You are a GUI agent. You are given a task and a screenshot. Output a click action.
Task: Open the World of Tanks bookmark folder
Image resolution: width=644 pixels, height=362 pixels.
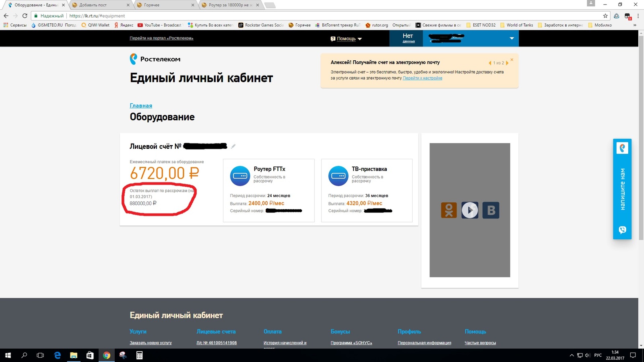[516, 25]
